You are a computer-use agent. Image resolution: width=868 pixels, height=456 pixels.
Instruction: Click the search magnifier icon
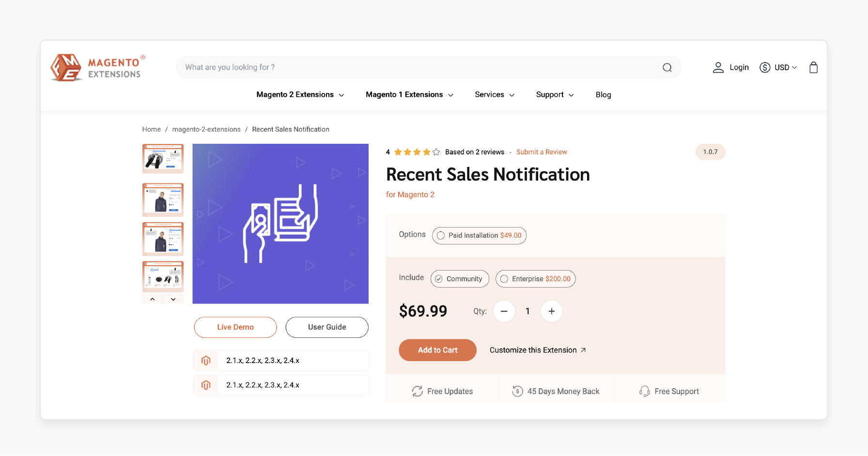667,67
